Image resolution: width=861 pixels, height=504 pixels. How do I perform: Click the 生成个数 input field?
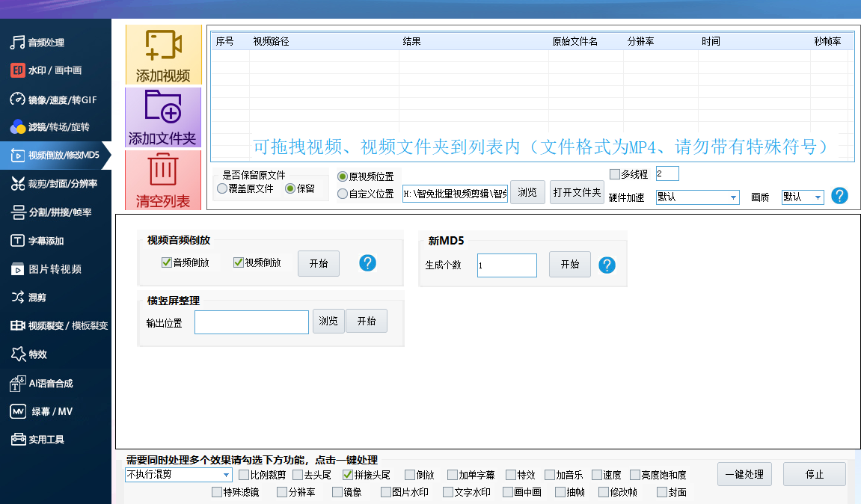click(x=506, y=265)
